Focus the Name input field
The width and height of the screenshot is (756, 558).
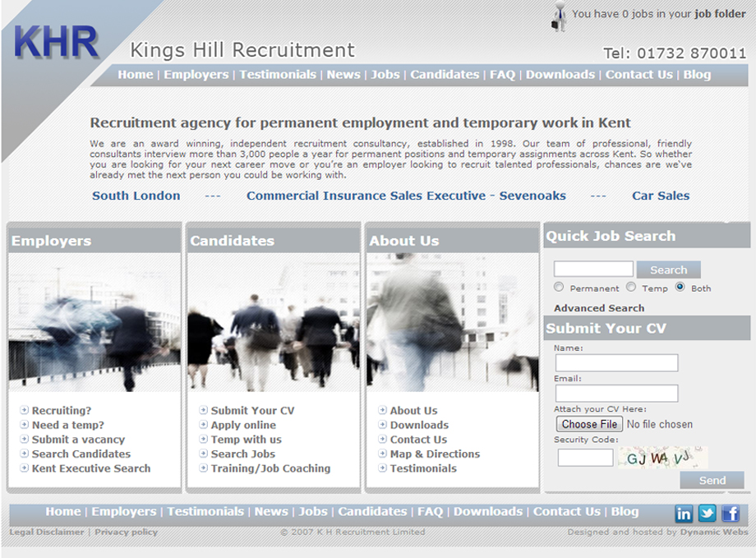coord(616,362)
